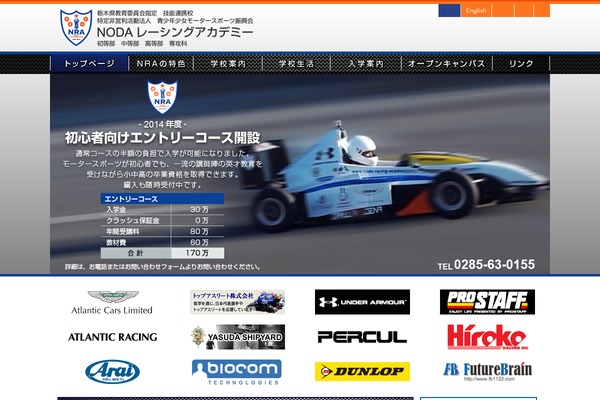The height and width of the screenshot is (400, 600).
Task: Click the 80万 fee value
Action: pyautogui.click(x=199, y=231)
